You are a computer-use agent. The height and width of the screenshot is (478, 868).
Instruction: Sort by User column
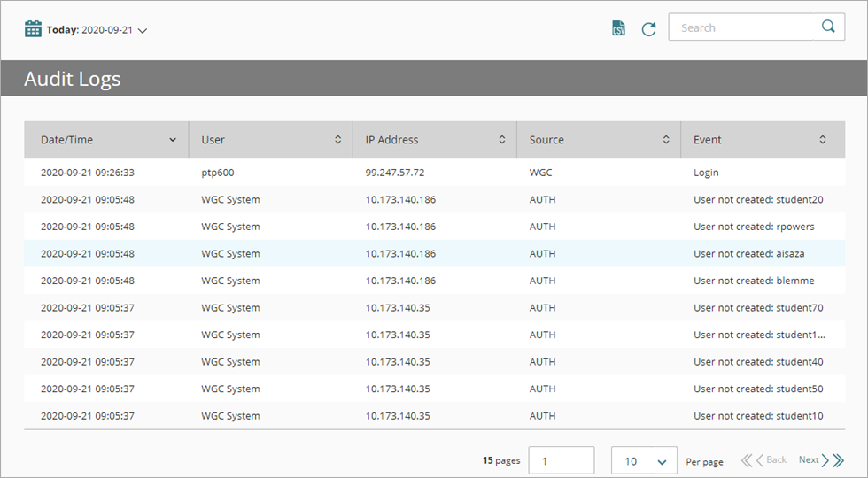(x=271, y=140)
